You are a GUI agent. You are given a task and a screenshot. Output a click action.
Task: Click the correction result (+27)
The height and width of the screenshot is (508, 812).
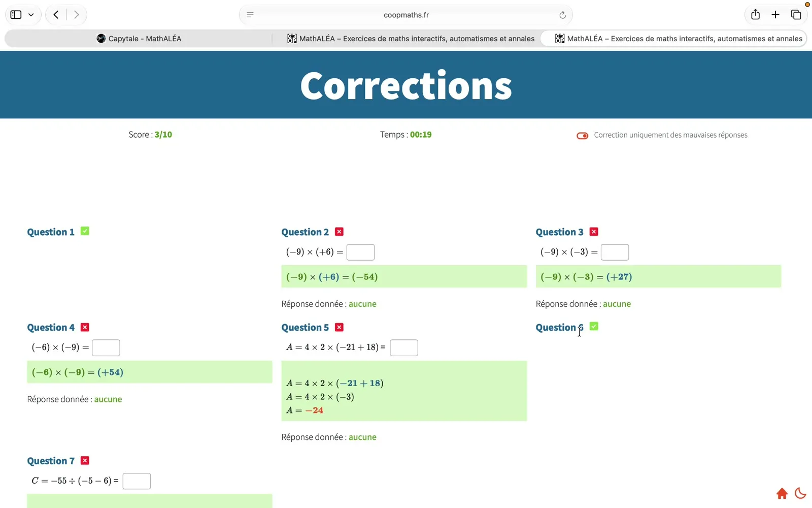click(619, 277)
